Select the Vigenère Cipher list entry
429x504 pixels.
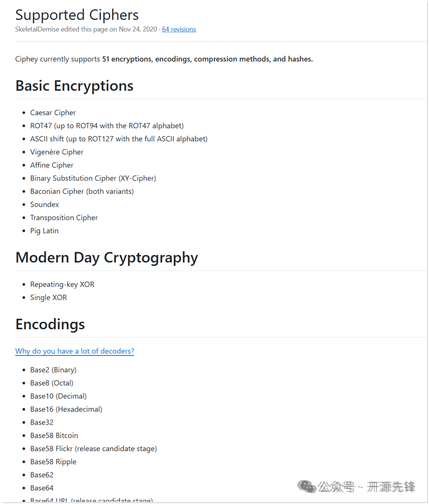tap(57, 152)
